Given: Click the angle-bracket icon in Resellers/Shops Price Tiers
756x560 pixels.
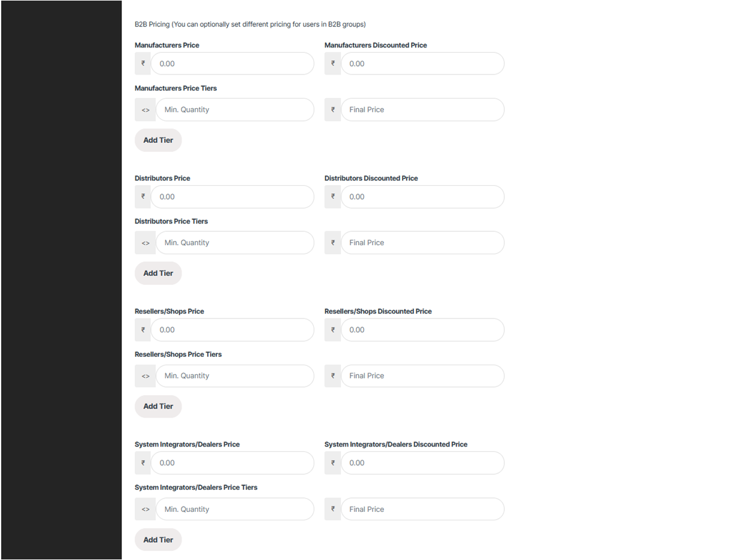Looking at the screenshot, I should click(x=145, y=376).
